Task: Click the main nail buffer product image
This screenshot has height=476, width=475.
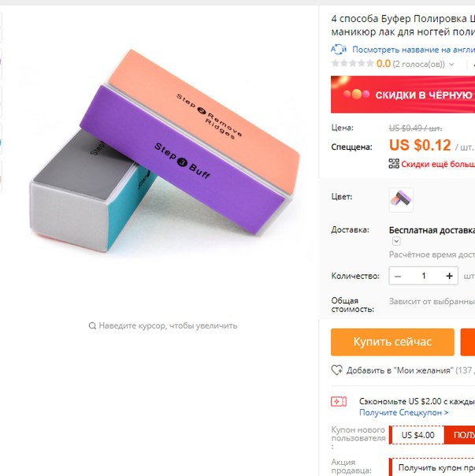Action: (x=165, y=151)
